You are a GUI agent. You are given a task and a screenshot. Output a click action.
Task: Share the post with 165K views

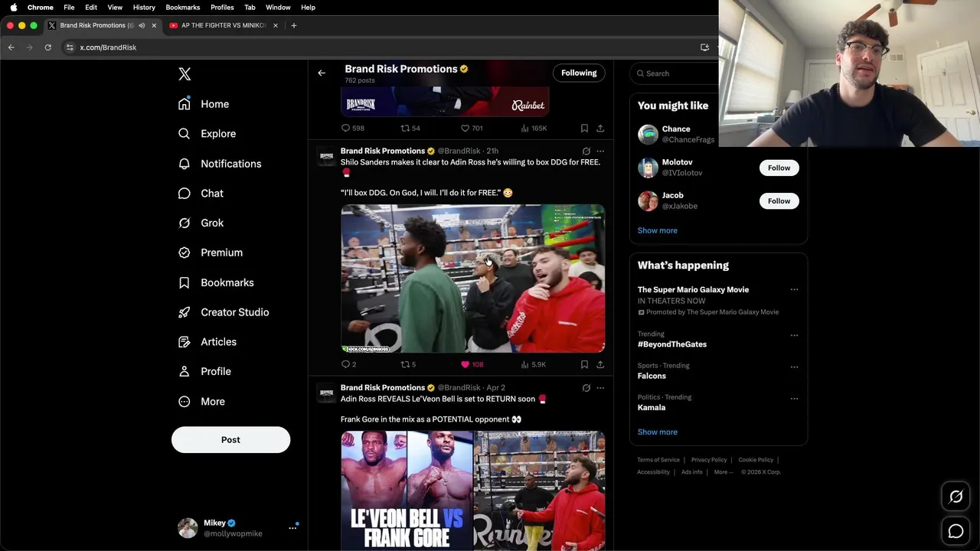[x=600, y=129]
